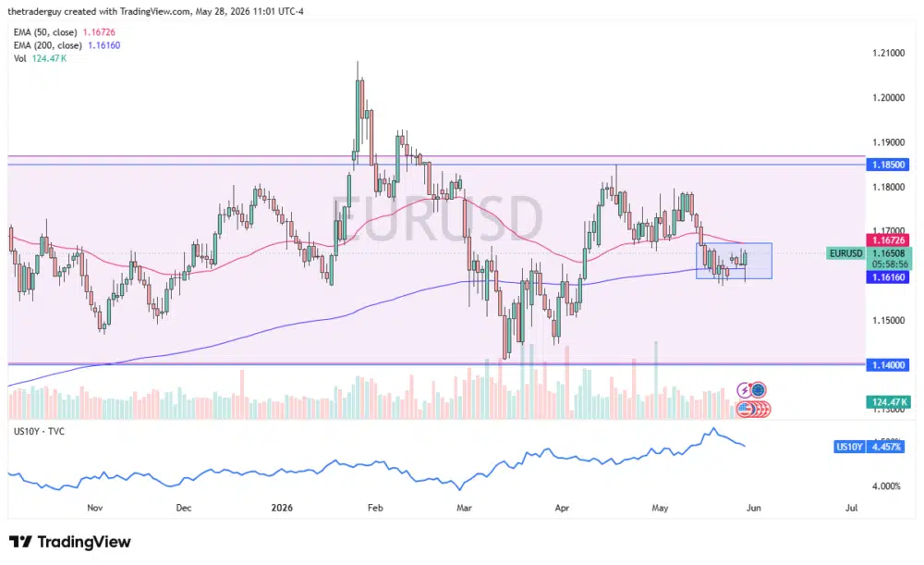Click the Dec label on the time axis

184,508
